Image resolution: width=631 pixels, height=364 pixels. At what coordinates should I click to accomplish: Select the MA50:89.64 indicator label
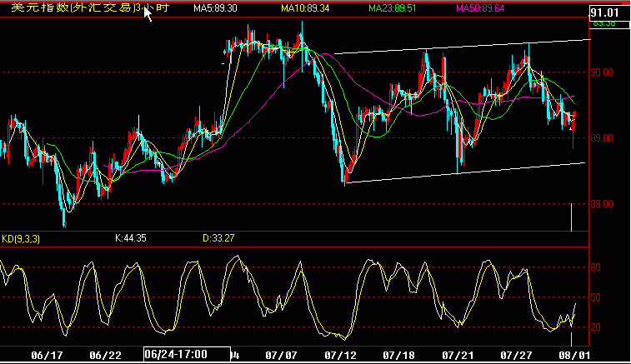(480, 8)
